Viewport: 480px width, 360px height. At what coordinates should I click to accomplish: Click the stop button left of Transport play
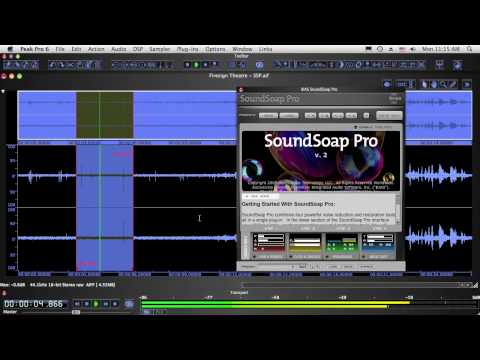click(87, 304)
